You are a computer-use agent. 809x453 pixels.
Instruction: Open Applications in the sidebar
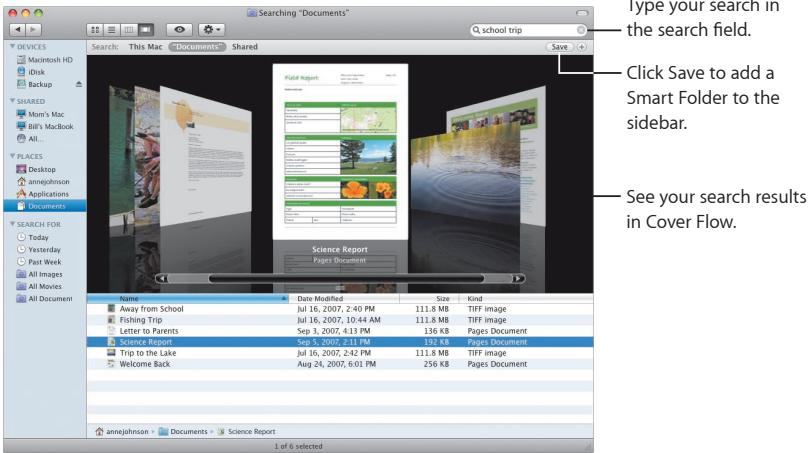pyautogui.click(x=42, y=194)
